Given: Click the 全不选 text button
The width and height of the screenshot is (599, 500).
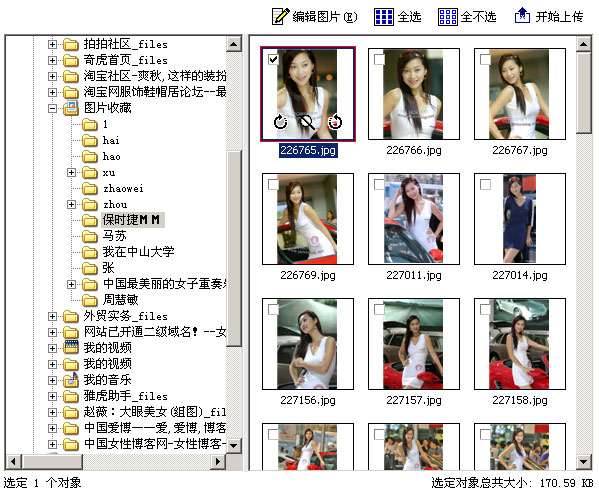Looking at the screenshot, I should 478,17.
